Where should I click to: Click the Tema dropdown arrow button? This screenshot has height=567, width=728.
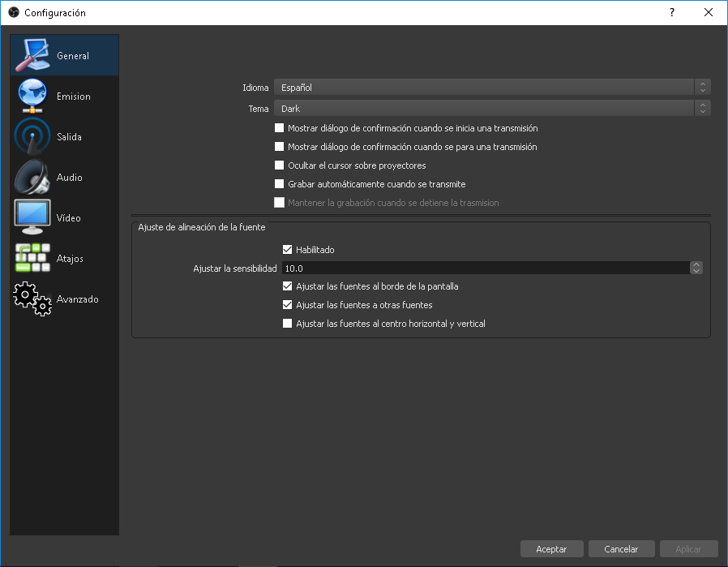(x=703, y=108)
